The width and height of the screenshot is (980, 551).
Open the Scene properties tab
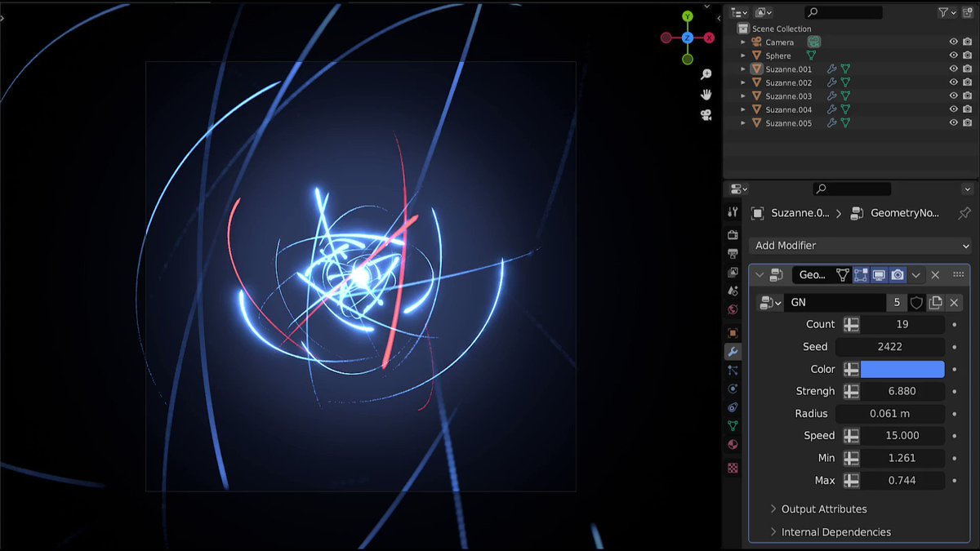[733, 291]
